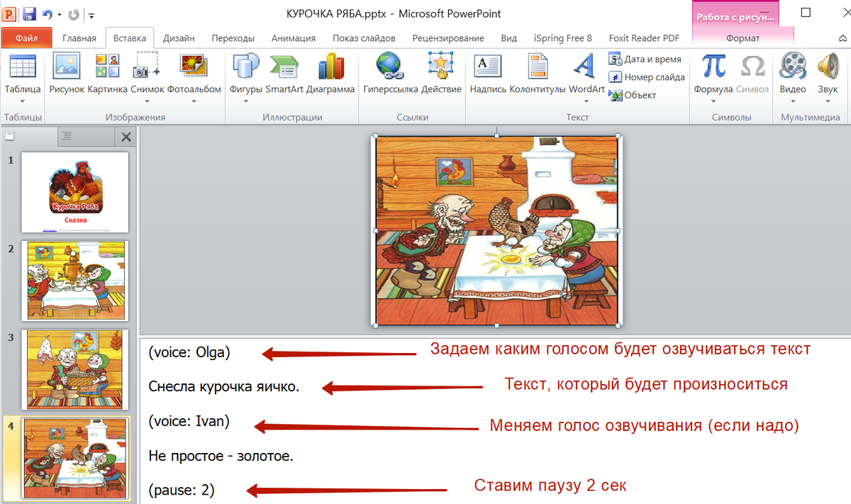Click the note text (voice: Olga)

coord(189,351)
